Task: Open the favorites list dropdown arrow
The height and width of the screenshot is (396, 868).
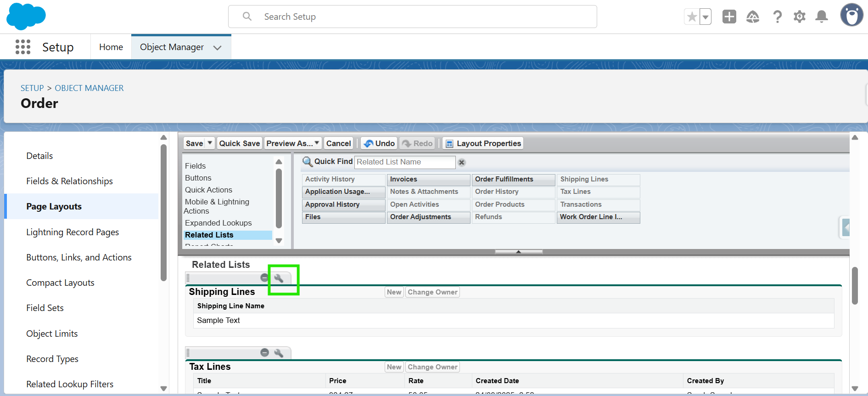Action: point(706,17)
